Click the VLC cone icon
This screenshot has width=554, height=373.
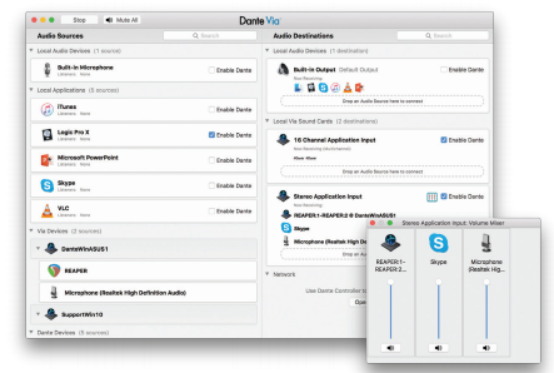click(47, 211)
